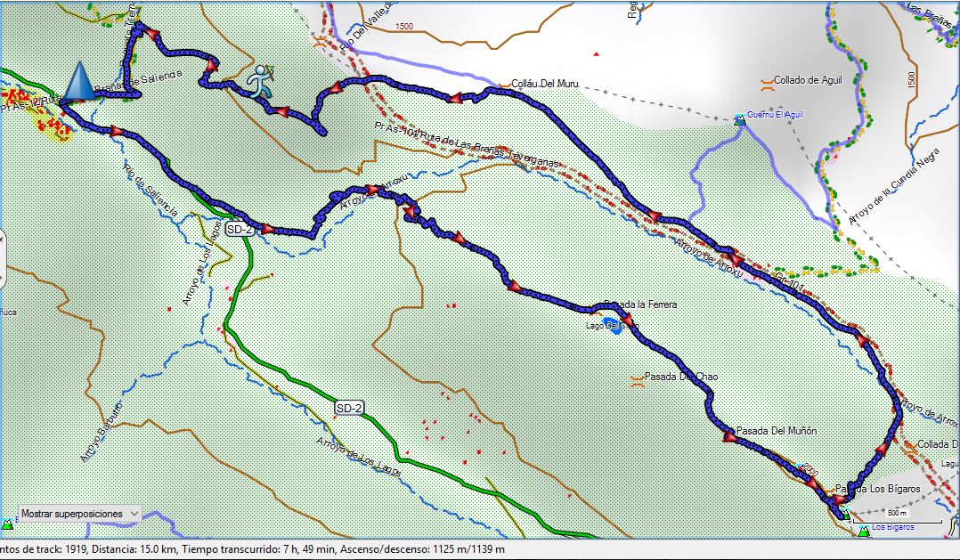Open the Mostrar superposiciones dropdown
Image resolution: width=960 pixels, height=560 pixels.
point(79,514)
